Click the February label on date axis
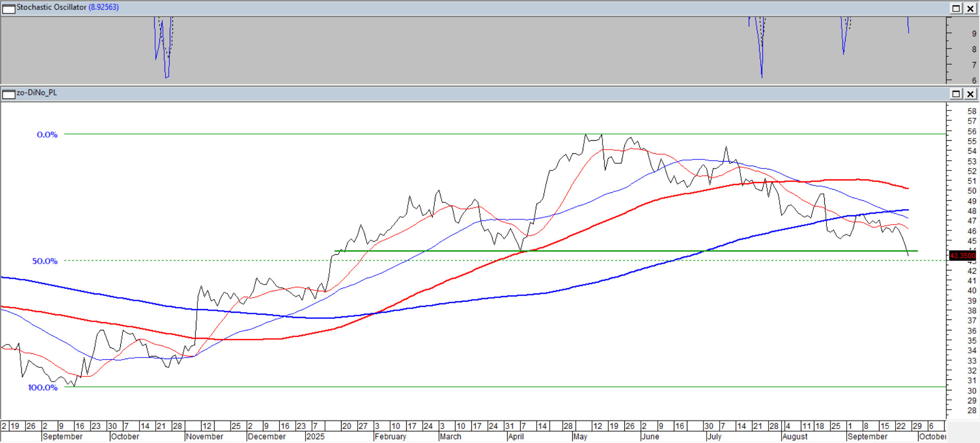 [x=391, y=437]
